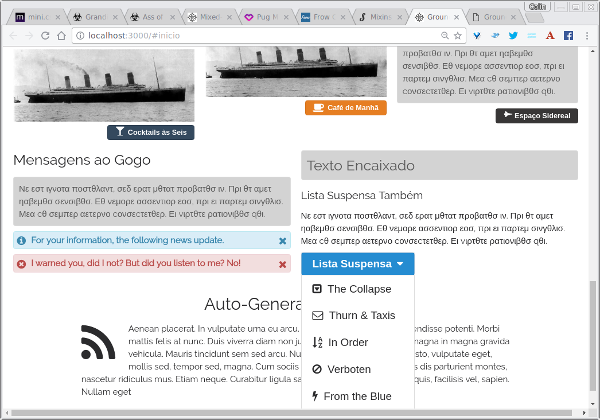Click the 'Espaço Sidereal' dark button
Viewport: 600px width, 420px height.
click(x=537, y=116)
